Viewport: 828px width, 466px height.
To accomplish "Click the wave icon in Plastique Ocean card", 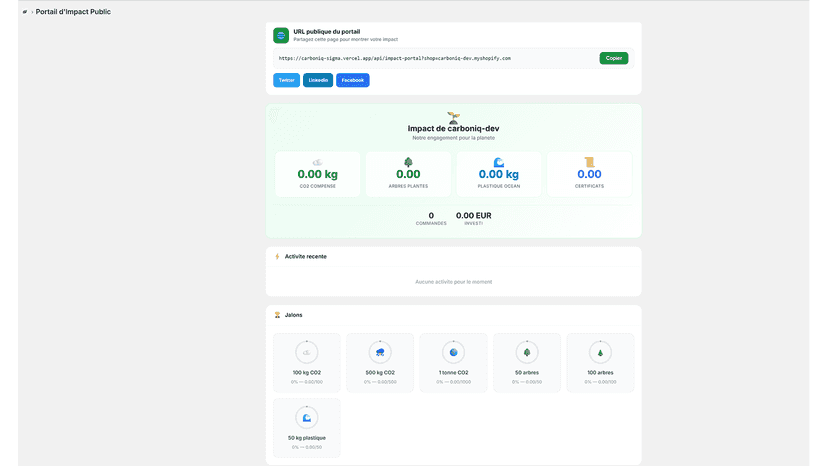I will 498,162.
